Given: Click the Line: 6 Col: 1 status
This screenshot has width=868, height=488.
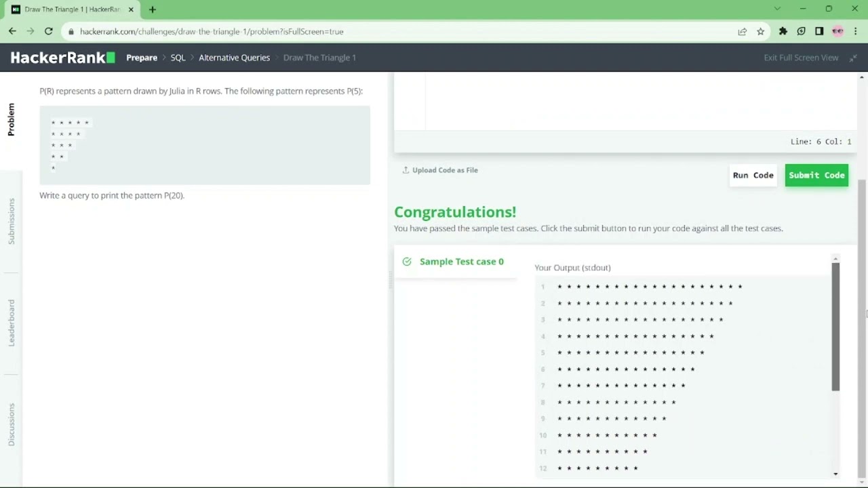Looking at the screenshot, I should point(821,142).
